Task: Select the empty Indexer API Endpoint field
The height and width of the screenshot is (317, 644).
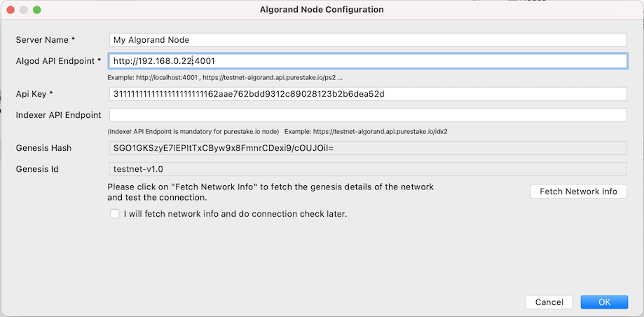Action: pos(367,115)
